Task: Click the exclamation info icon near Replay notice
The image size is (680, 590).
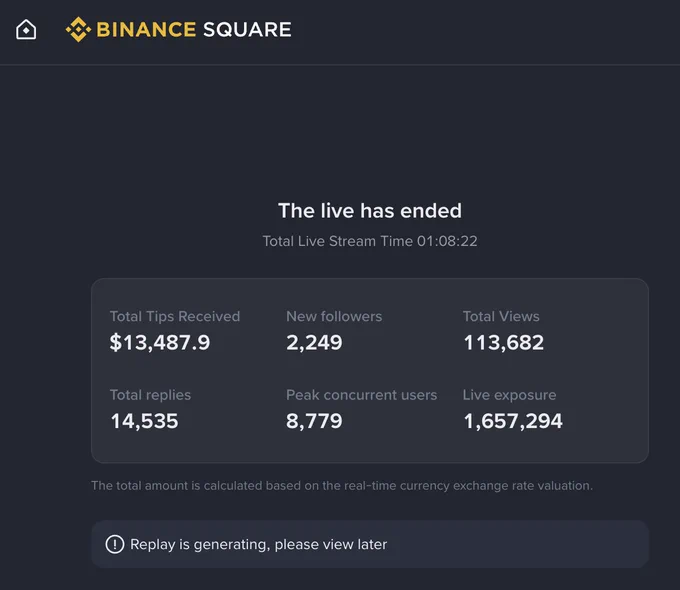Action: pyautogui.click(x=115, y=544)
